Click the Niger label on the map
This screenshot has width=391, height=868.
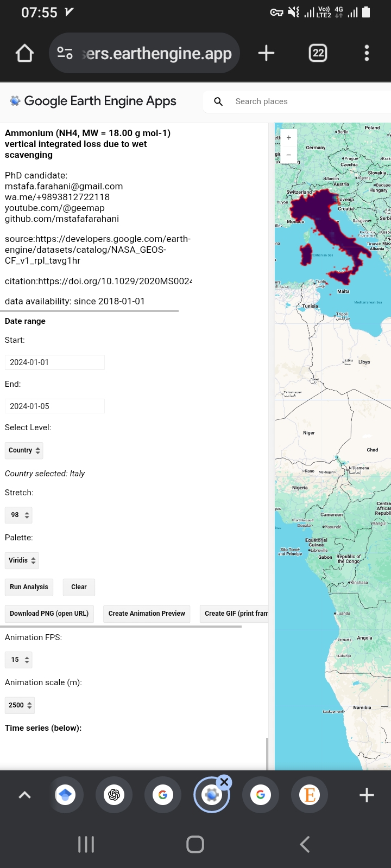(x=309, y=433)
